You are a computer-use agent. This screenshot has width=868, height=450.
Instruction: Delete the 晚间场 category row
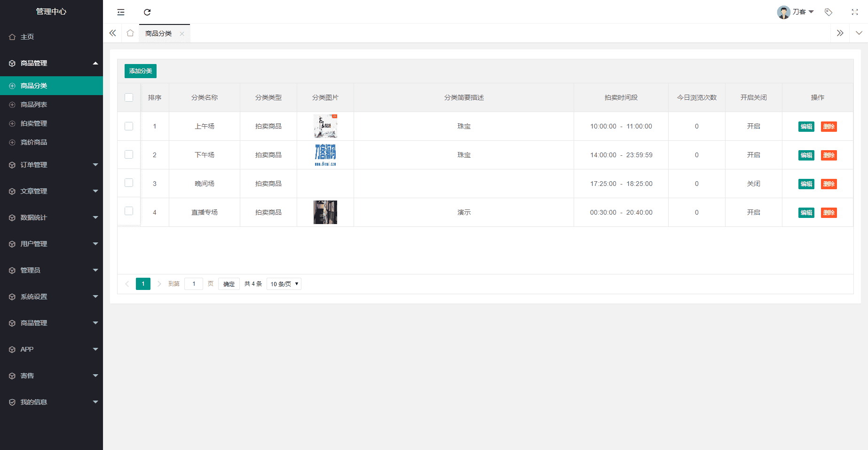(x=829, y=184)
